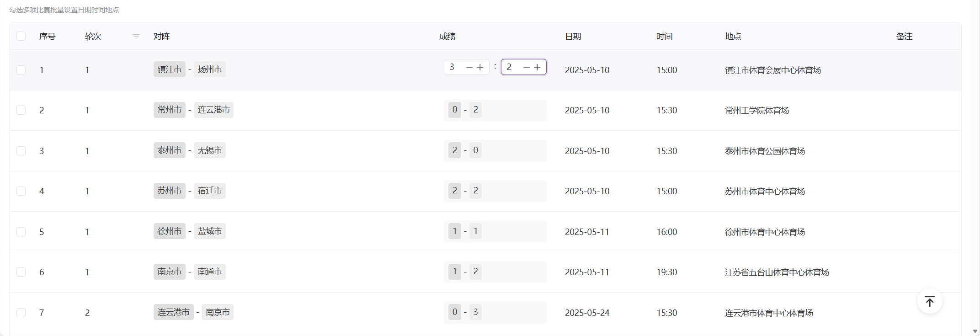Focus the away score input showing 2

pos(511,67)
